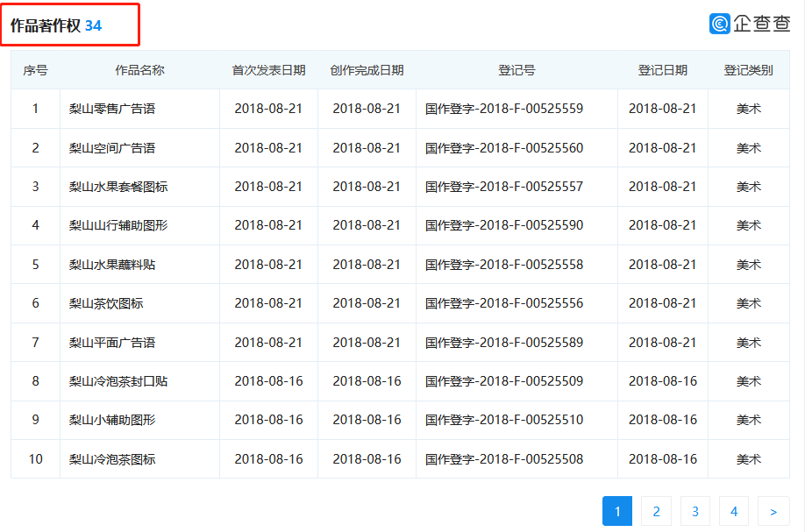Select current page 1 button

pos(617,511)
